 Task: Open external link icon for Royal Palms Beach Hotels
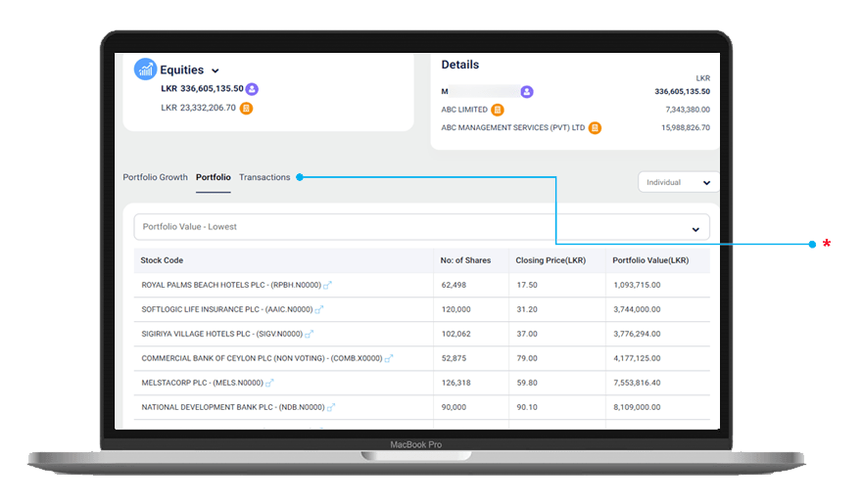(327, 285)
